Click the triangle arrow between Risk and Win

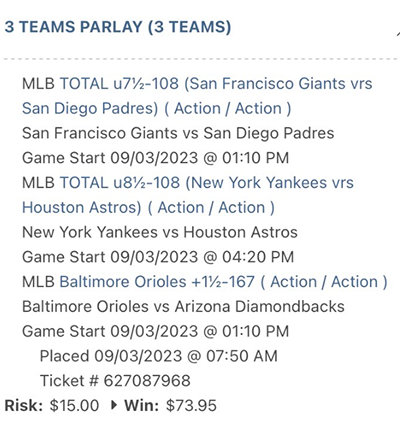tap(114, 405)
